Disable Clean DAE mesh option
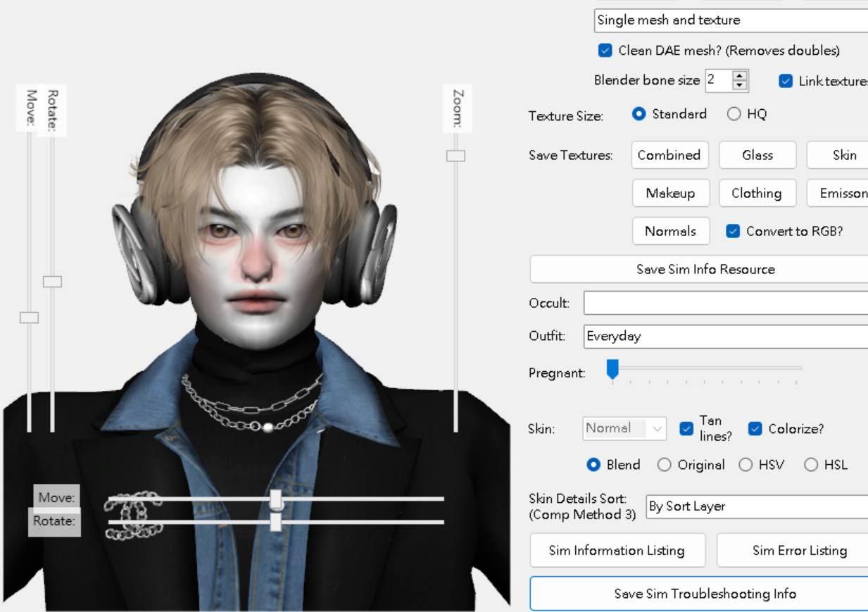868x612 pixels. click(x=605, y=51)
